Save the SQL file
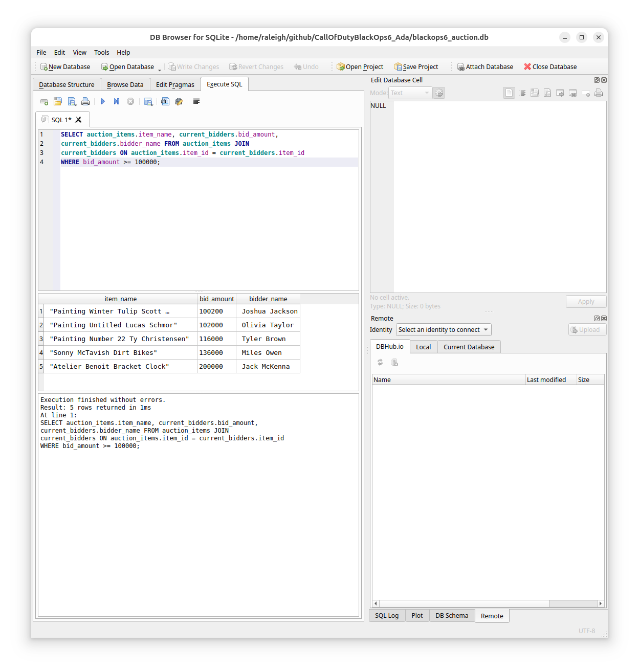The width and height of the screenshot is (639, 672). pos(72,101)
